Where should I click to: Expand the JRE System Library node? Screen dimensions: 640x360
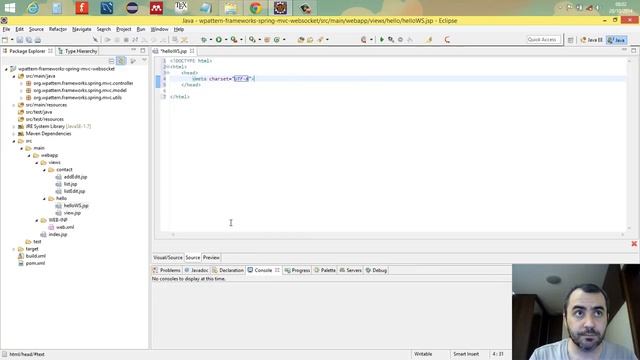(x=14, y=127)
